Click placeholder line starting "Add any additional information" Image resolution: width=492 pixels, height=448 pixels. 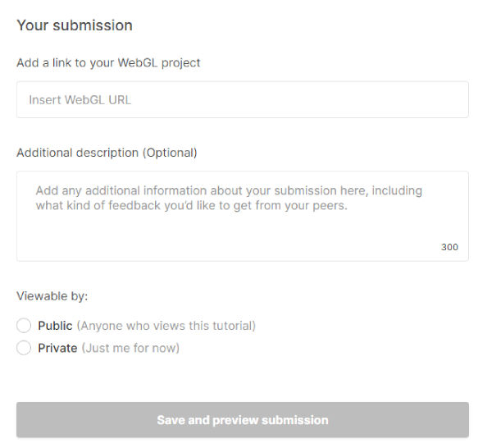pos(229,190)
